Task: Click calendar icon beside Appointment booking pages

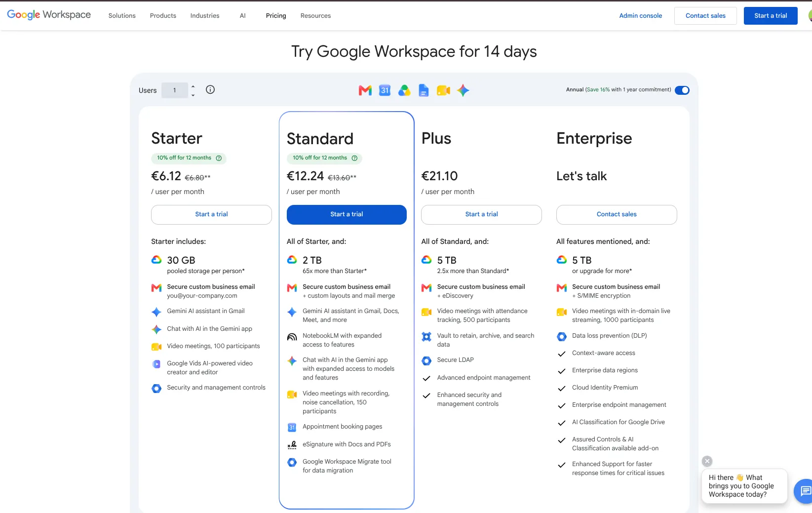Action: pos(292,427)
